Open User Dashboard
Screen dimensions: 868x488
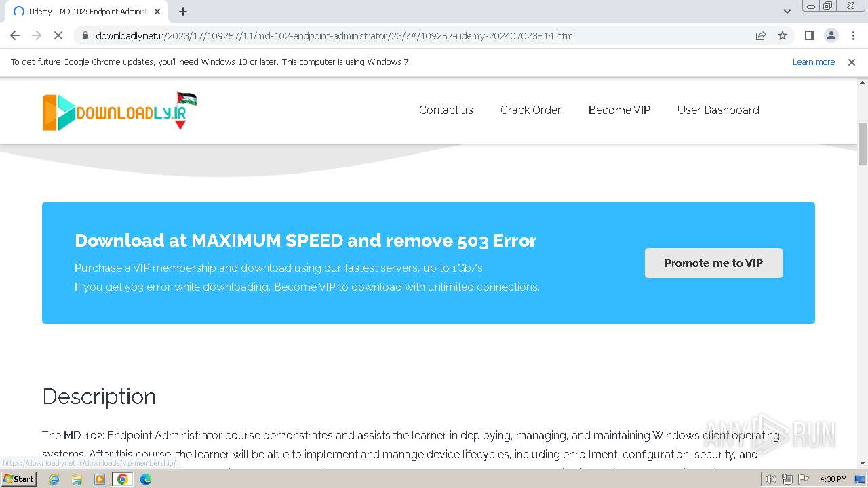coord(718,110)
